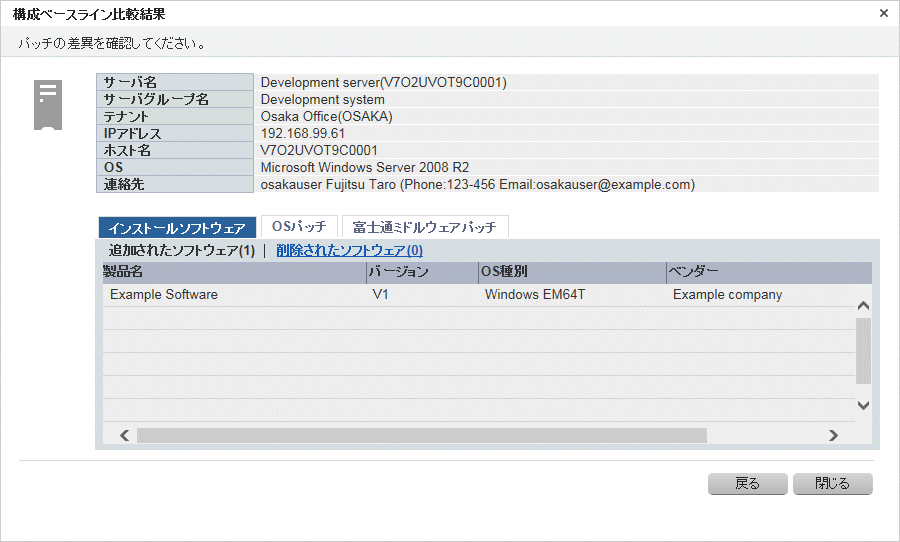Sort by 製品名 column header

[234, 272]
